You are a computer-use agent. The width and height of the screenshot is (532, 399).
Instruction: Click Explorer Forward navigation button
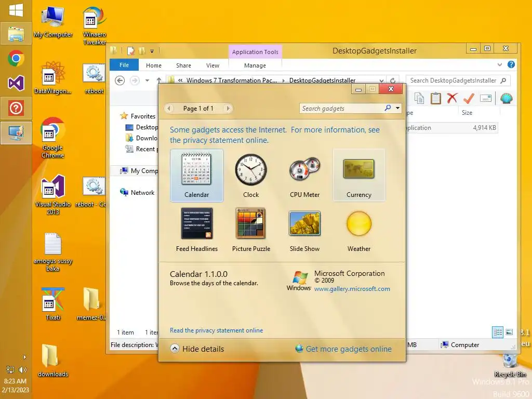[x=135, y=81]
